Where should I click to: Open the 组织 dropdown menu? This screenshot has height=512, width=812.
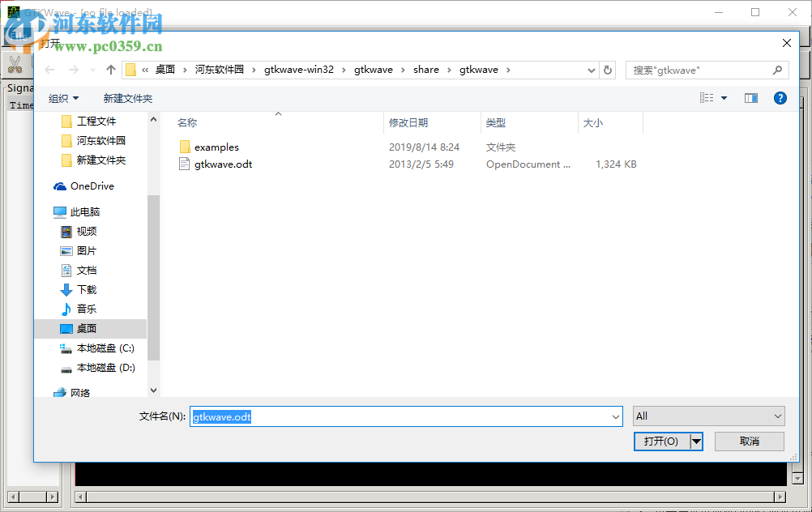click(58, 97)
